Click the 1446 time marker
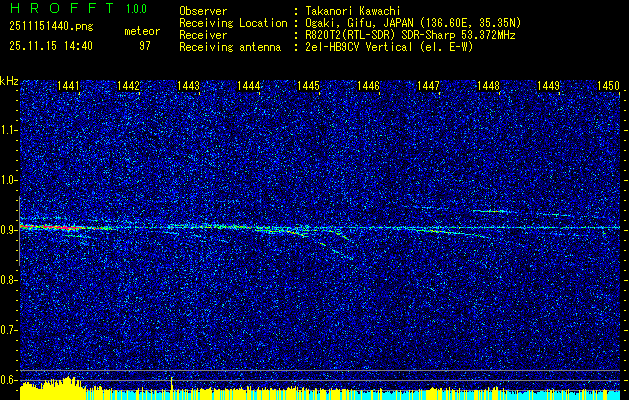This screenshot has height=400, width=629. pos(369,85)
